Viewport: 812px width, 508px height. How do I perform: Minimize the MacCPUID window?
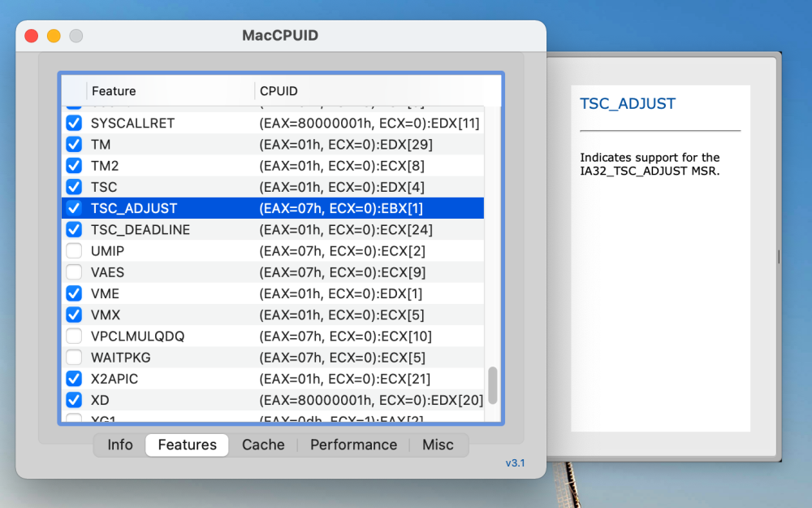coord(54,36)
